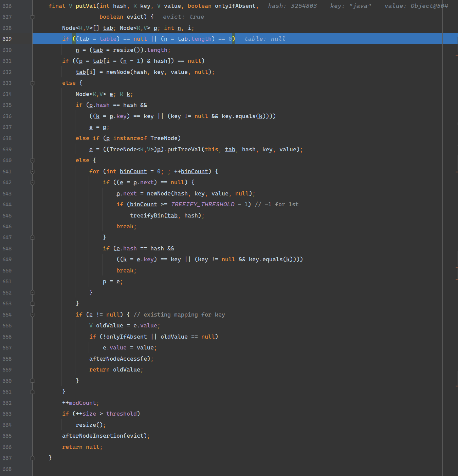Click gutter line number 629

tap(7, 39)
